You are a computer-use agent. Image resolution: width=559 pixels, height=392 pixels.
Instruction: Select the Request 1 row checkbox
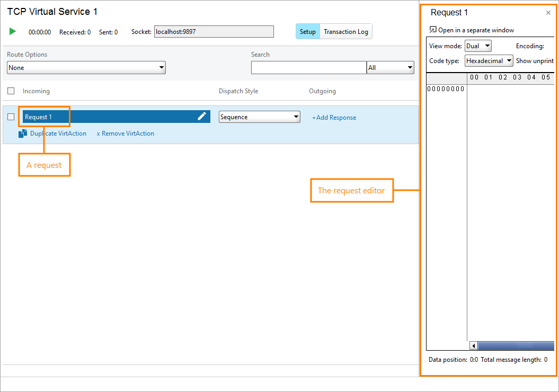pyautogui.click(x=11, y=117)
